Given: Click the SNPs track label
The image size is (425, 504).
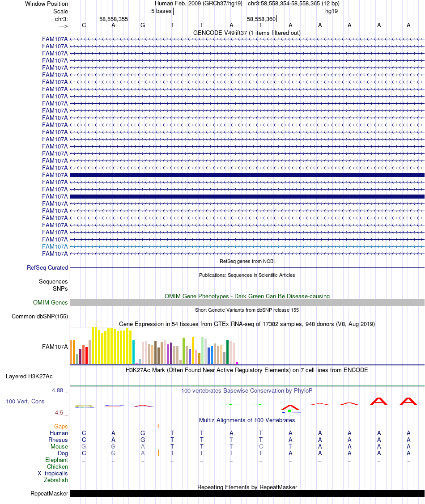Looking at the screenshot, I should pyautogui.click(x=60, y=288).
